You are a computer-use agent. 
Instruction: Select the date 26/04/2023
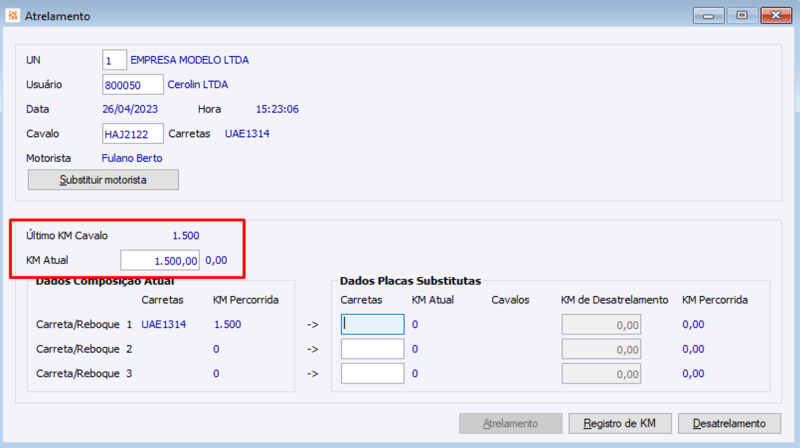pos(130,109)
